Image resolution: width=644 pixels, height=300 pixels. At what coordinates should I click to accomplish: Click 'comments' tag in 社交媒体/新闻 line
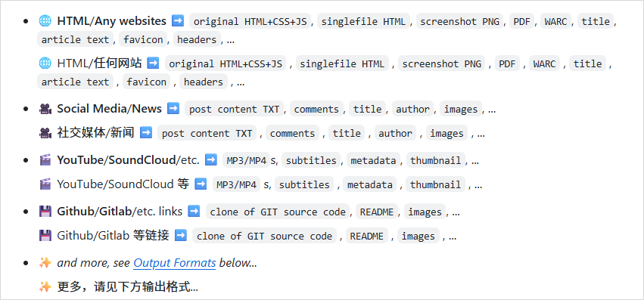292,134
